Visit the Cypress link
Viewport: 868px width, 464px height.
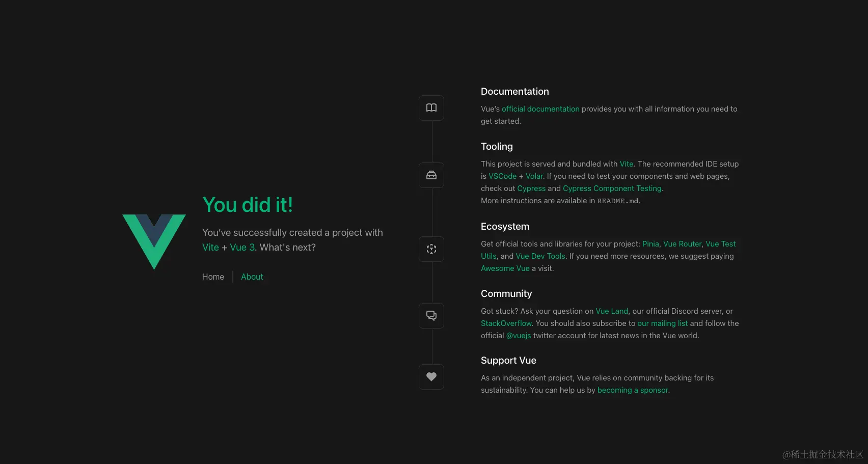pos(531,188)
